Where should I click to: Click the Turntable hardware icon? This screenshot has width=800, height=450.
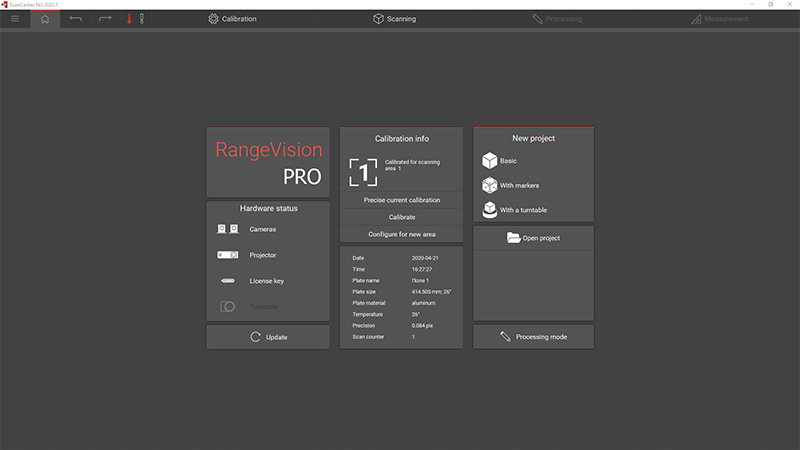click(228, 307)
